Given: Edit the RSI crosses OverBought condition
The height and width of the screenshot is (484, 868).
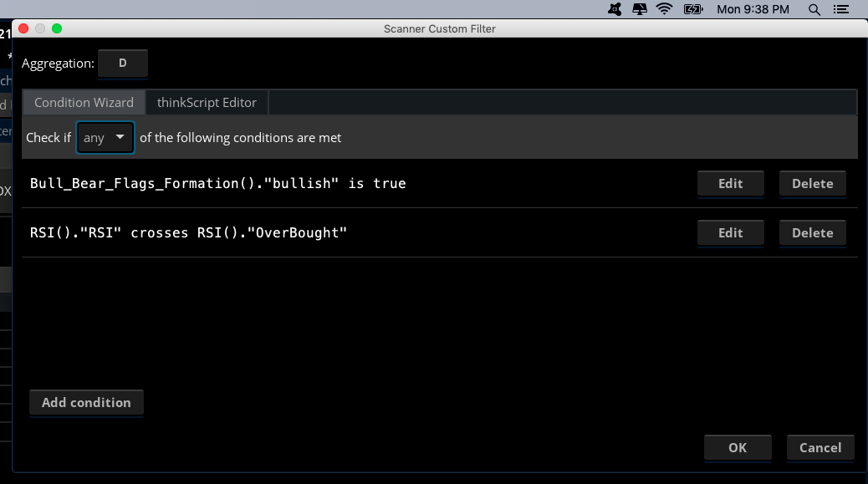Looking at the screenshot, I should (x=730, y=232).
